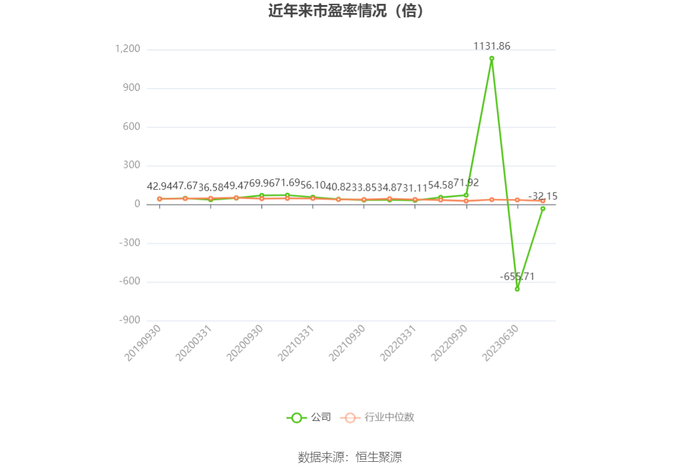
Task: Click the 20230630 x-axis label
Action: click(500, 343)
